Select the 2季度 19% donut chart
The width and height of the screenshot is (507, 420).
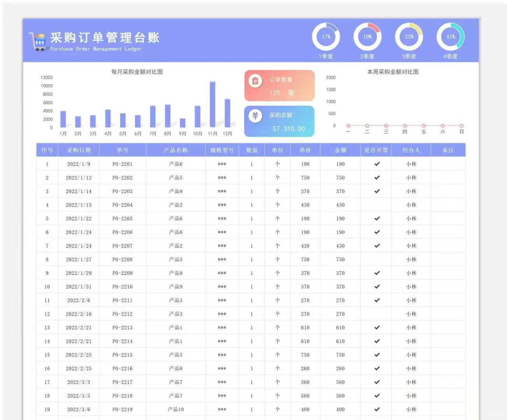pos(367,37)
